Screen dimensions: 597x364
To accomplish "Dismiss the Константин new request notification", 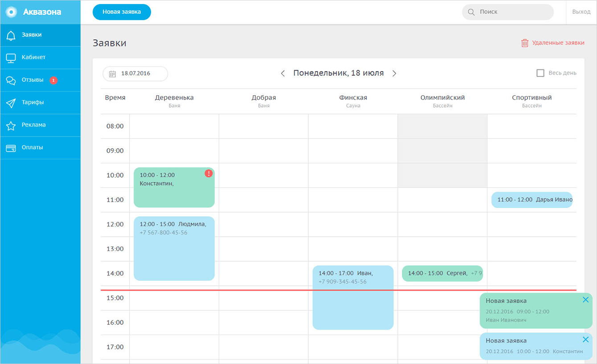I will (x=585, y=340).
